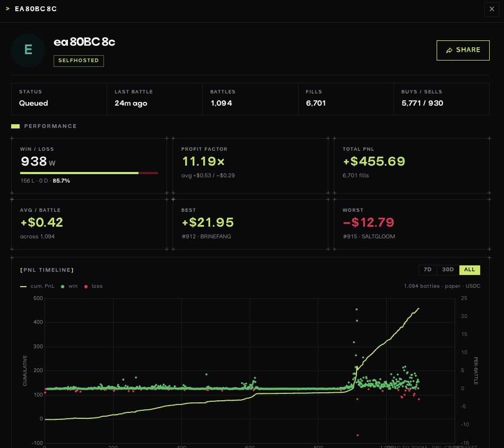Open the #912 · BRINEFANG battle reference
The height and width of the screenshot is (448, 504).
(206, 236)
